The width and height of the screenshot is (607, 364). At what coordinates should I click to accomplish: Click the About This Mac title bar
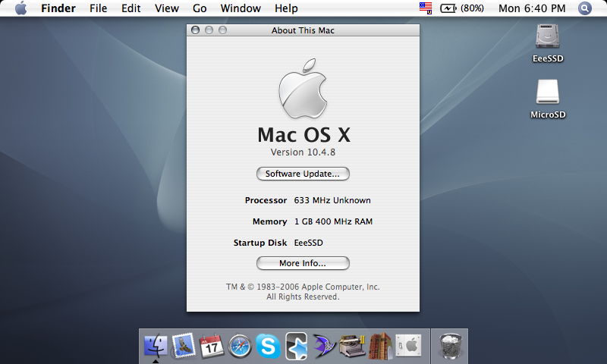click(303, 30)
